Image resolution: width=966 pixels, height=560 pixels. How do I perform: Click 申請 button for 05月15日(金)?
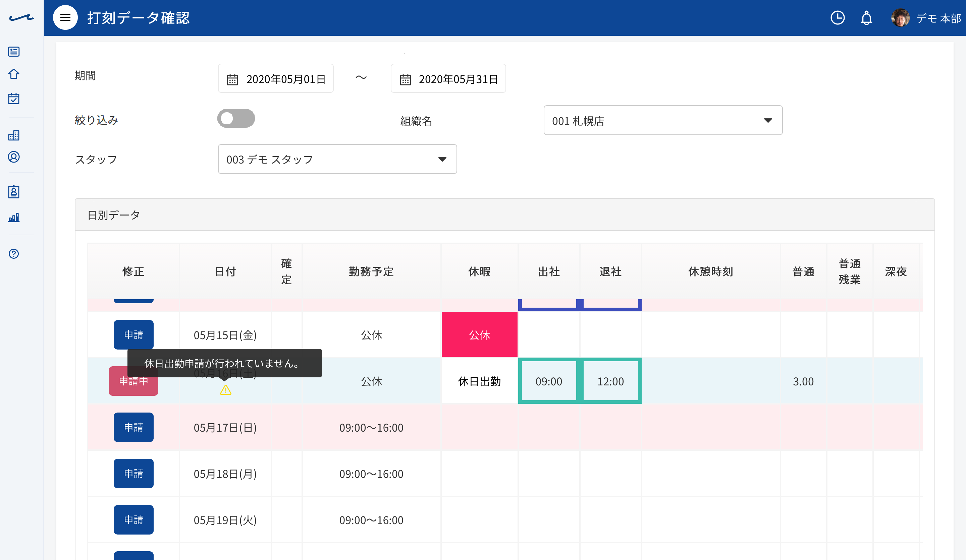(x=133, y=335)
